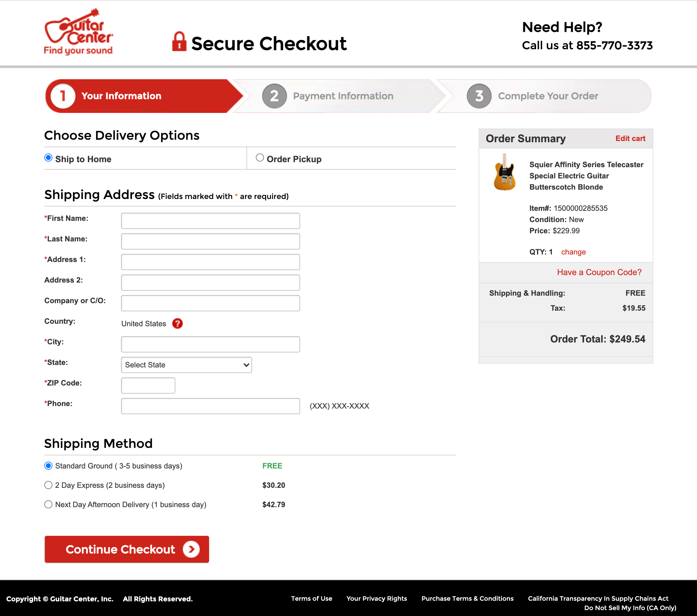Click the red question mark country icon

tap(177, 323)
